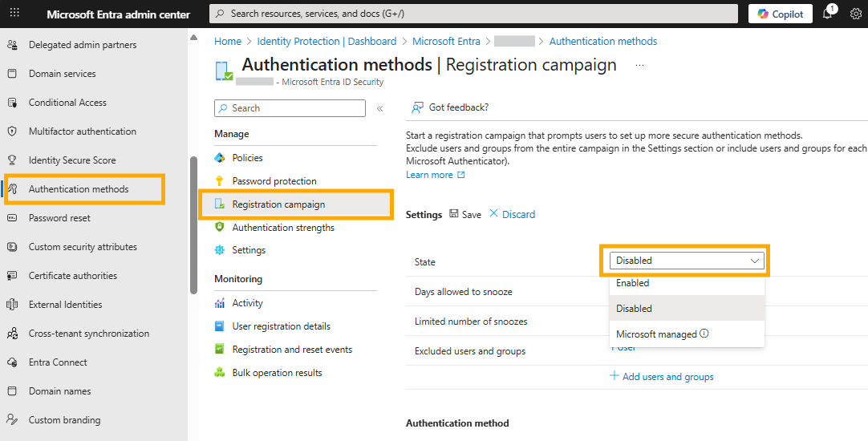Click the User registration details icon
Image resolution: width=868 pixels, height=441 pixels.
pos(220,326)
